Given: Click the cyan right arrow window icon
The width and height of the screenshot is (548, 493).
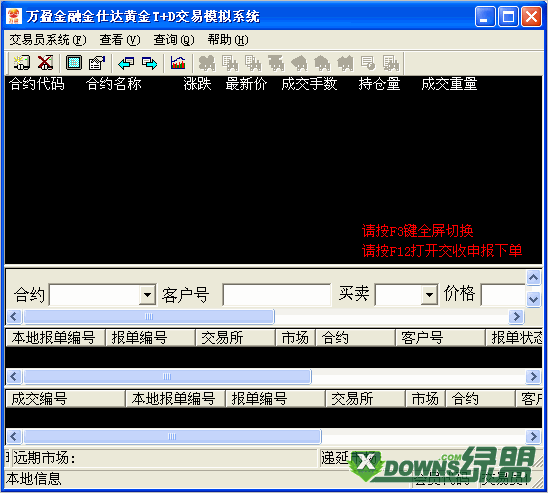Looking at the screenshot, I should coord(150,63).
